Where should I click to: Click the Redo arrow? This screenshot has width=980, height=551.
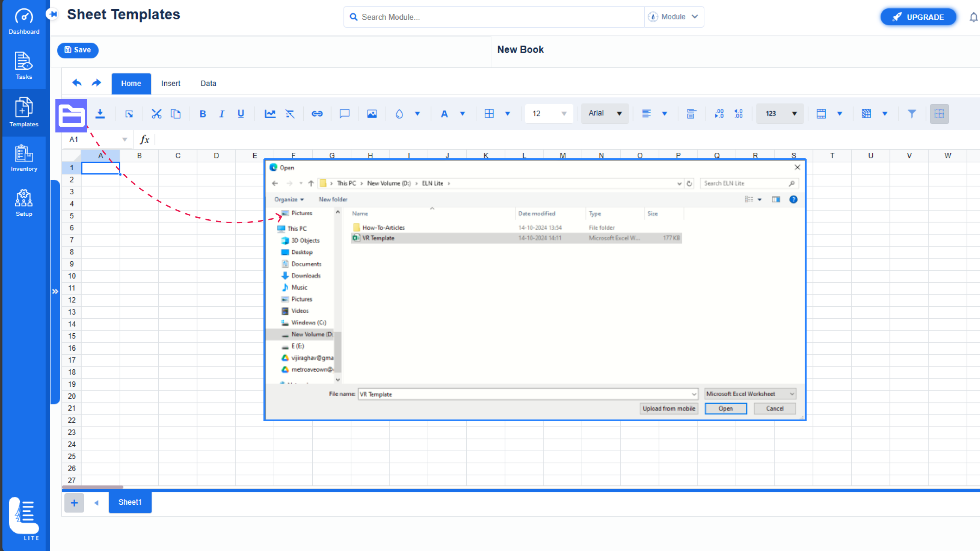tap(96, 83)
